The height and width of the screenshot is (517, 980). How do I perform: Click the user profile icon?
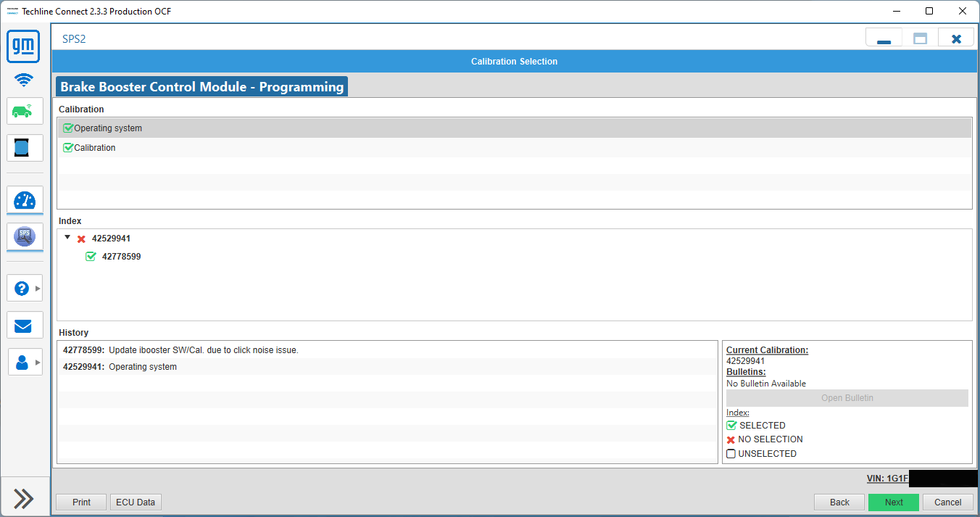pyautogui.click(x=22, y=362)
